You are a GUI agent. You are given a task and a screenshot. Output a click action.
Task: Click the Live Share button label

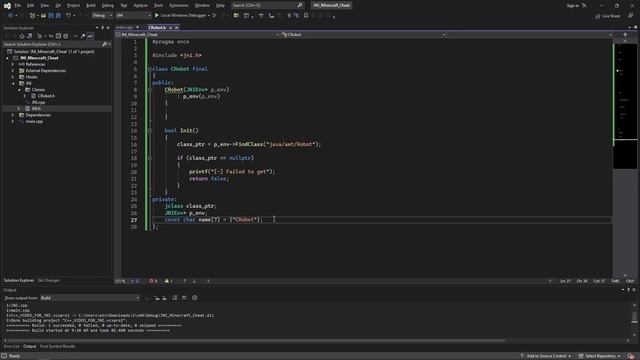pos(611,16)
